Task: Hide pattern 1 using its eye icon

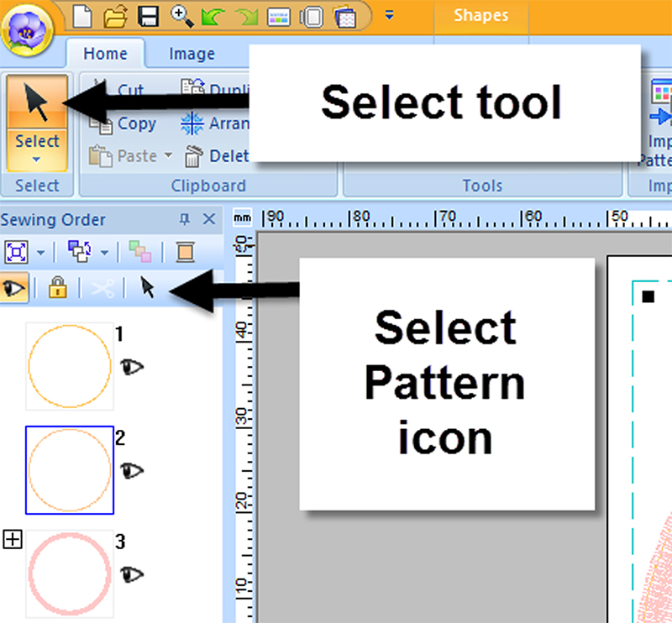Action: pyautogui.click(x=132, y=366)
